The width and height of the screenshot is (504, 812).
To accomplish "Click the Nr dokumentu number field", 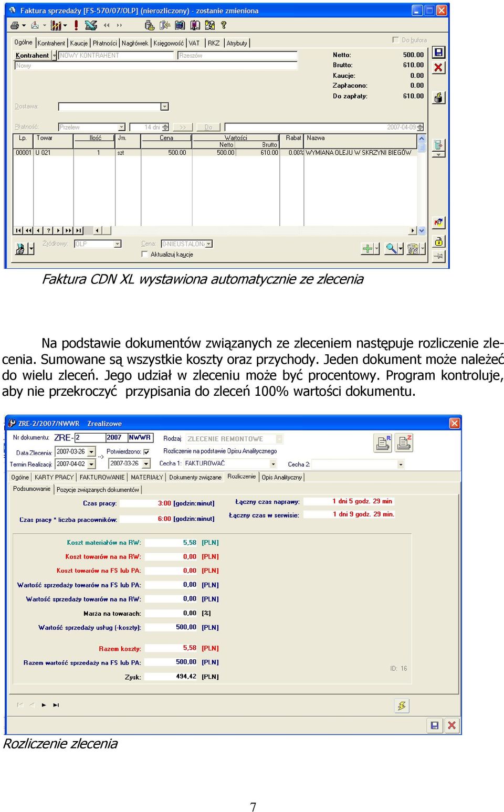I will click(x=90, y=438).
